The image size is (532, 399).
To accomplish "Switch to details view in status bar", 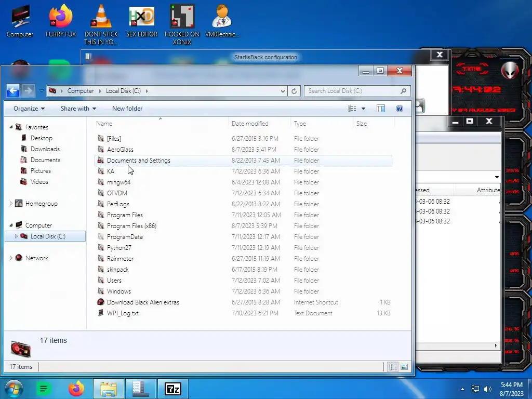I will tap(393, 367).
